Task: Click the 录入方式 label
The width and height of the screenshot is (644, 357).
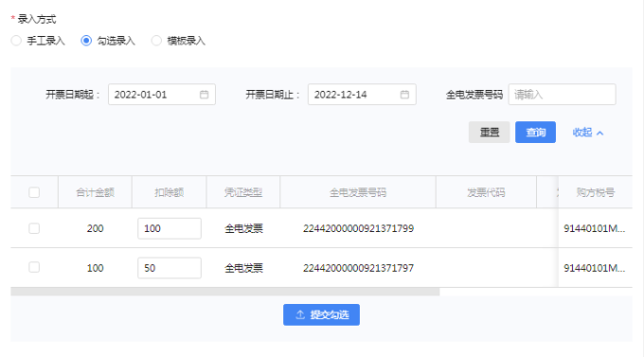Action: (x=37, y=19)
